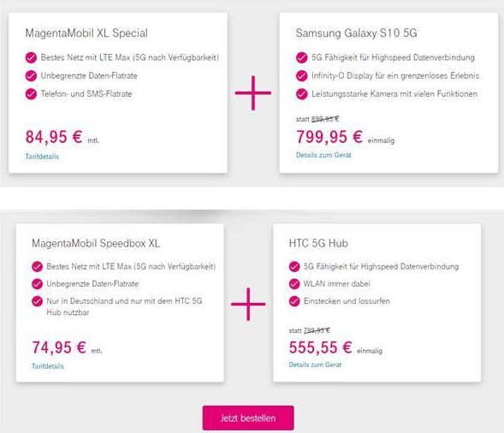Open Tarifdetails for MagentaMobil Speedbox XL
This screenshot has width=504, height=433.
tap(48, 366)
